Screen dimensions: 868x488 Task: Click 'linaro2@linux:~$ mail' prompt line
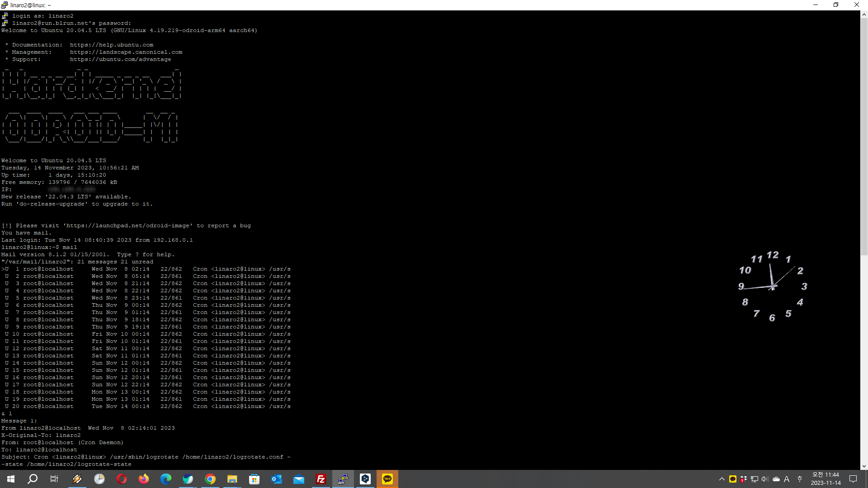tap(39, 247)
